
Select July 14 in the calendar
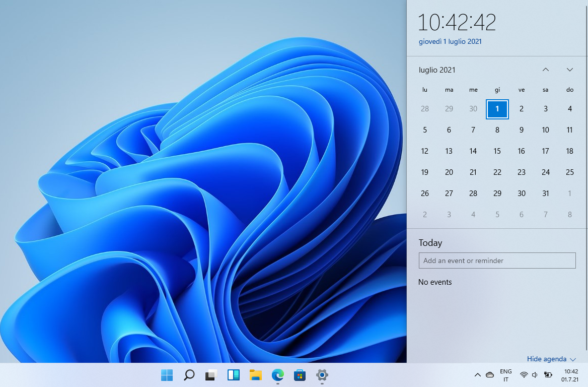pos(473,151)
